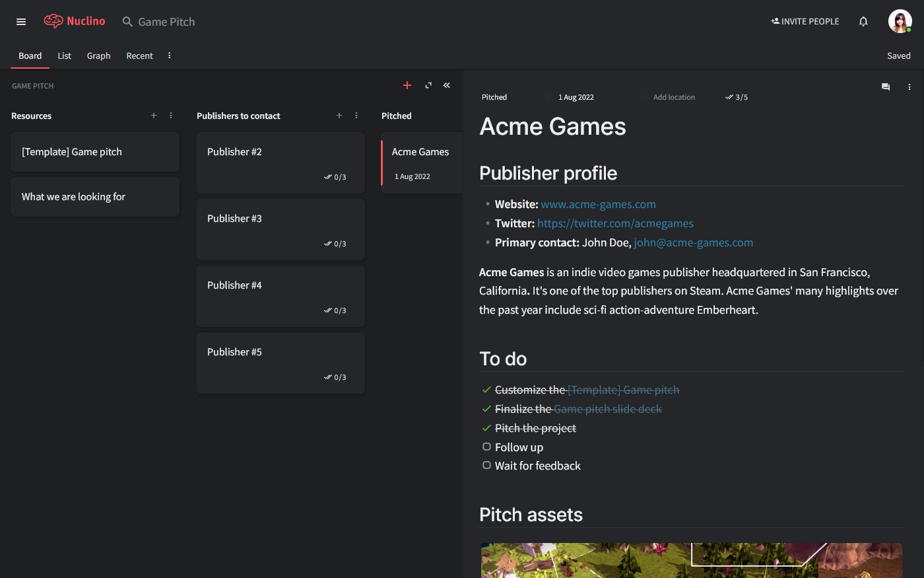Click the Publisher profile heading
Viewport: 924px width, 578px height.
pos(548,173)
